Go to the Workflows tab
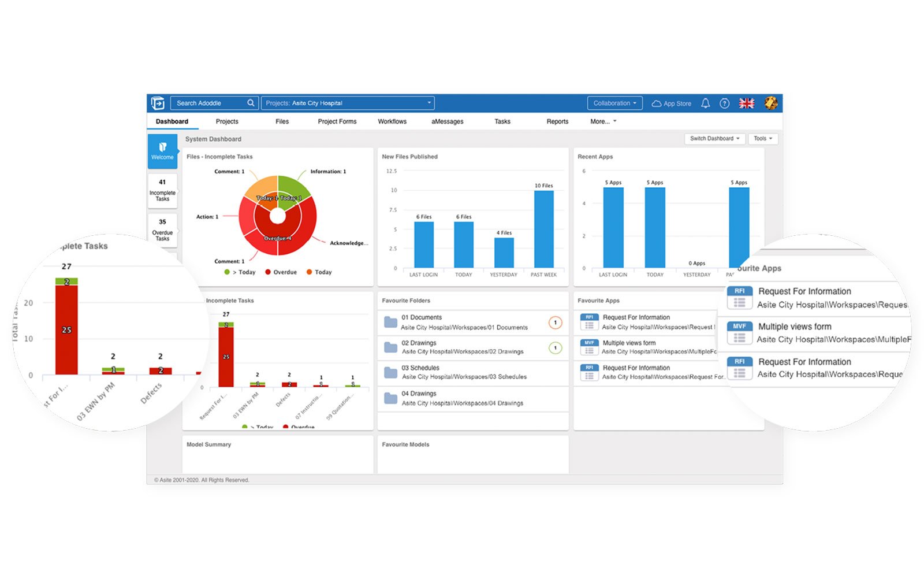This screenshot has height=578, width=924. click(392, 121)
